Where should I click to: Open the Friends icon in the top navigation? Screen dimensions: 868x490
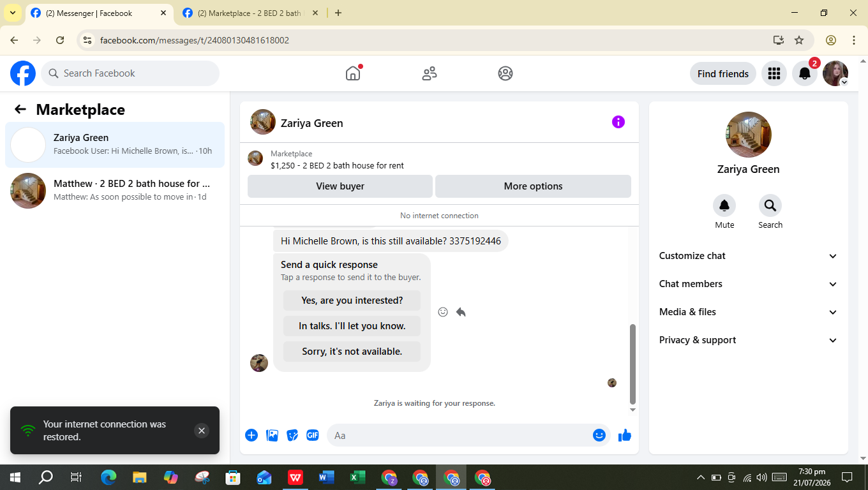click(x=430, y=73)
